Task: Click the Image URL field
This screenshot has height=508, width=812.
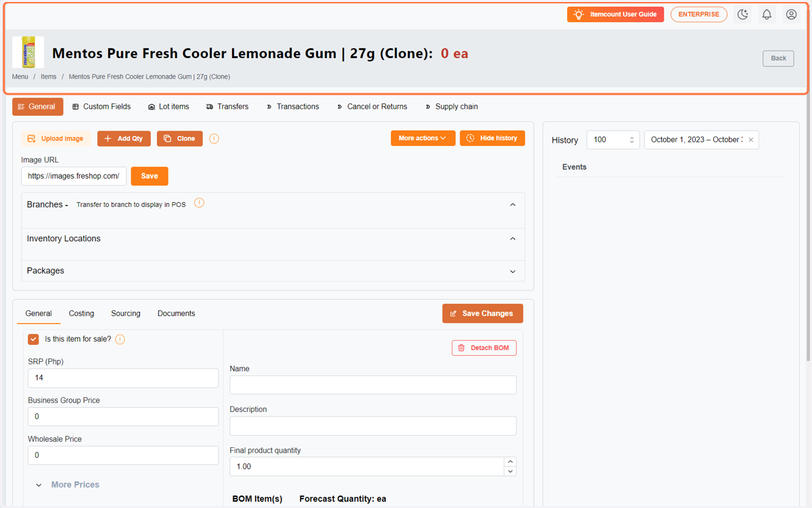Action: [74, 176]
